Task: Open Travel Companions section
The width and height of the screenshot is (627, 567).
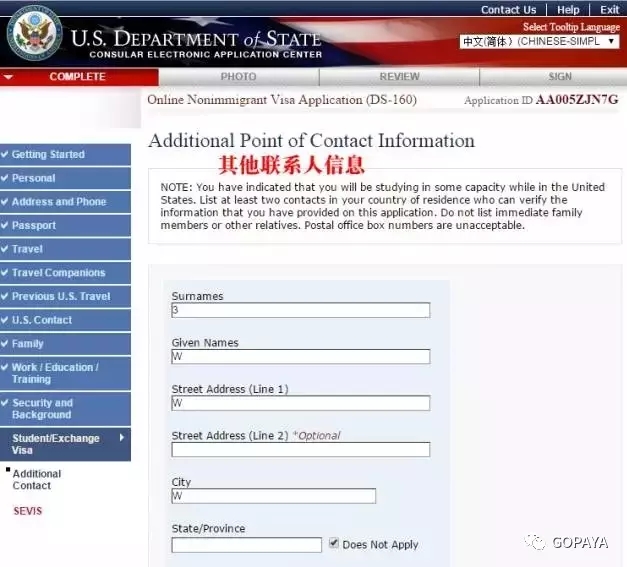Action: (x=65, y=273)
